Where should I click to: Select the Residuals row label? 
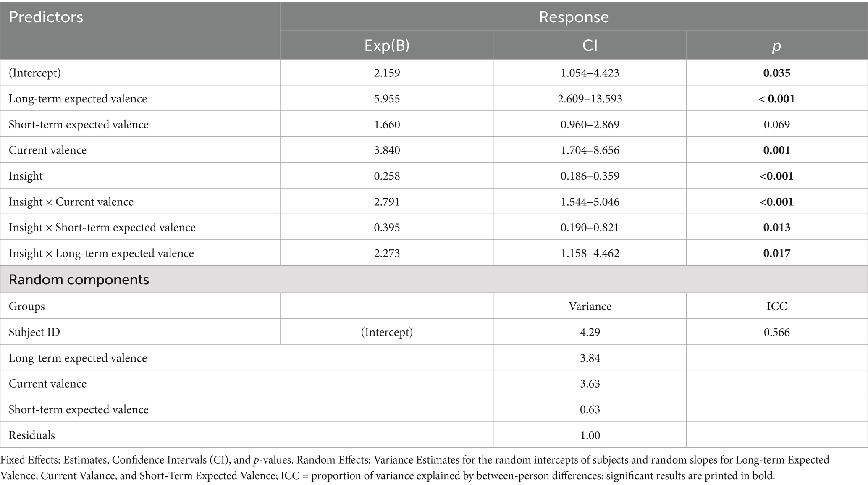tap(32, 435)
